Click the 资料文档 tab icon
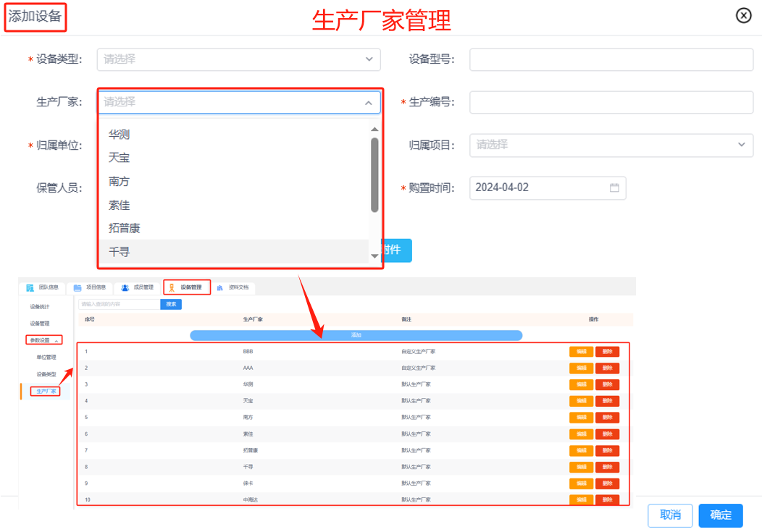Image resolution: width=762 pixels, height=532 pixels. 219,287
